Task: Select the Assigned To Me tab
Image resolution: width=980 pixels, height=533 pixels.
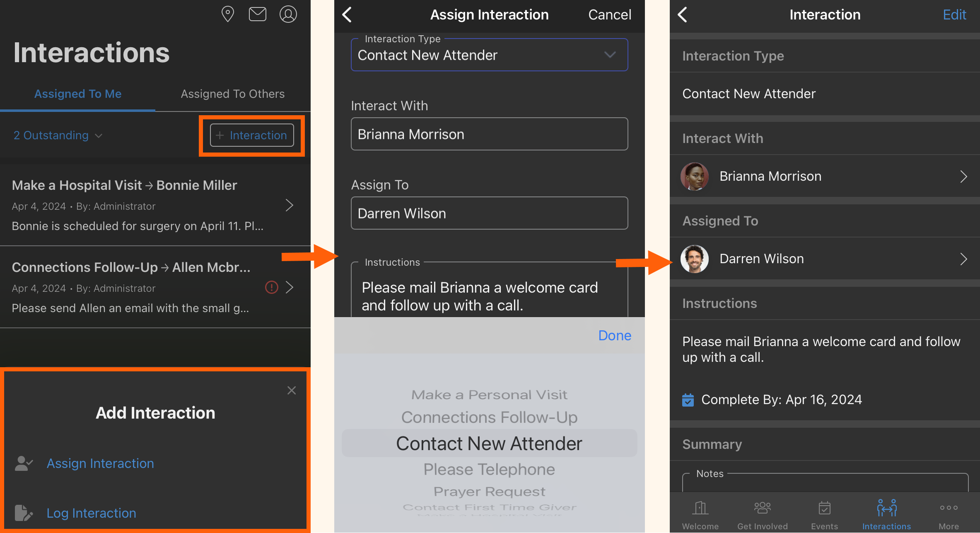Action: click(78, 94)
